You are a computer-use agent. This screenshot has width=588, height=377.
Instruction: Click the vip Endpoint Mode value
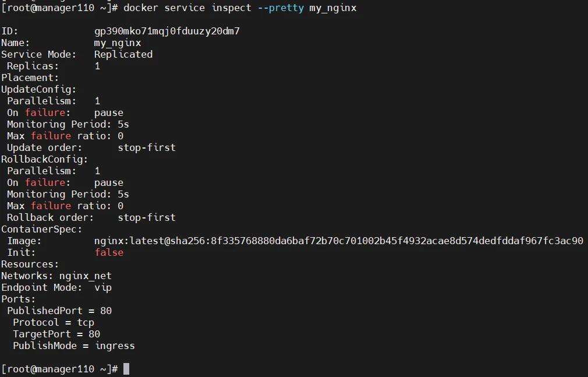[103, 288]
